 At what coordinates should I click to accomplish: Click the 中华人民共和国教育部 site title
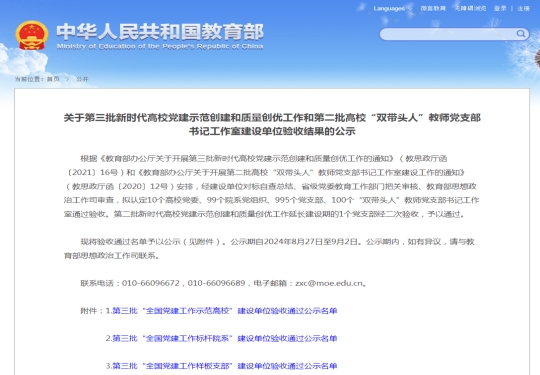[x=160, y=32]
